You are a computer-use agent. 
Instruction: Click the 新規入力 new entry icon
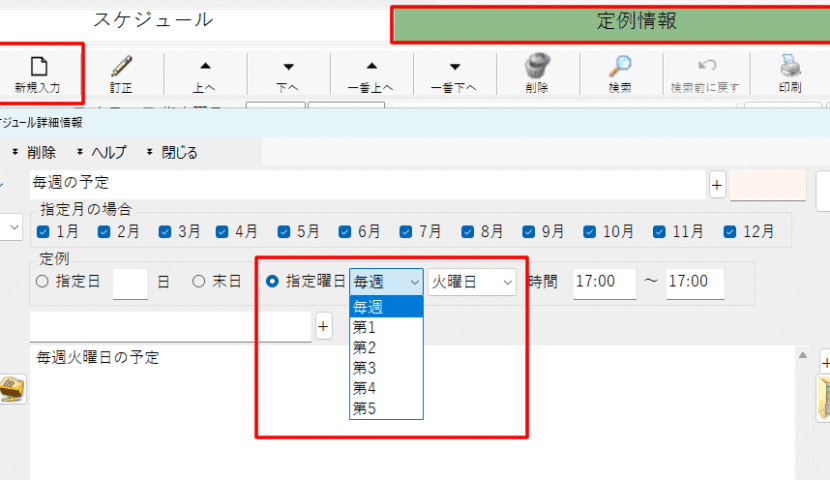coord(37,66)
